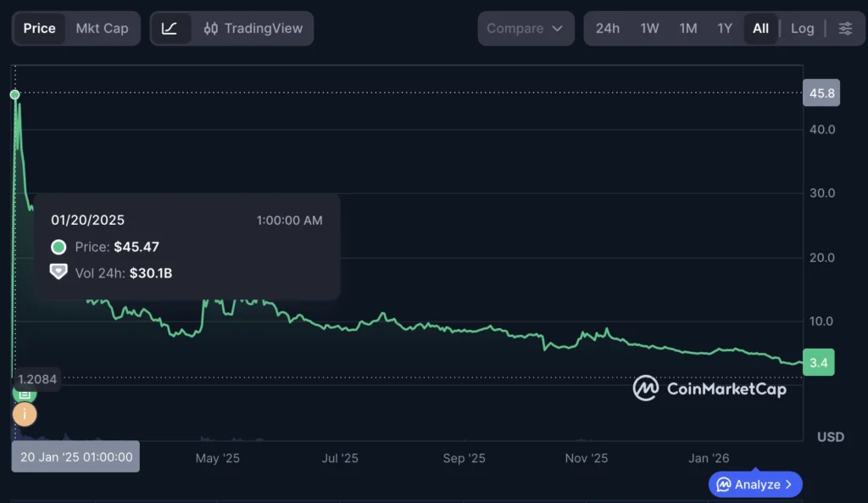The image size is (868, 503).
Task: Click the green price dot in tooltip
Action: pos(58,247)
